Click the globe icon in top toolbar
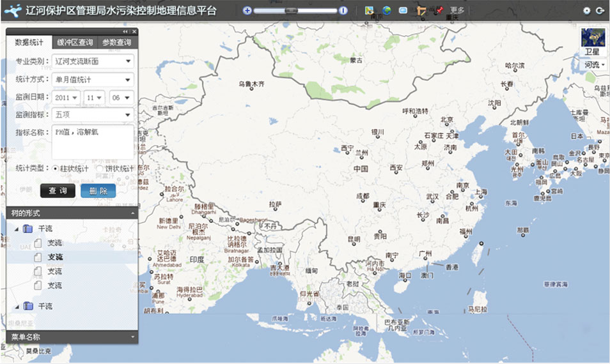The height and width of the screenshot is (364, 610). point(387,10)
